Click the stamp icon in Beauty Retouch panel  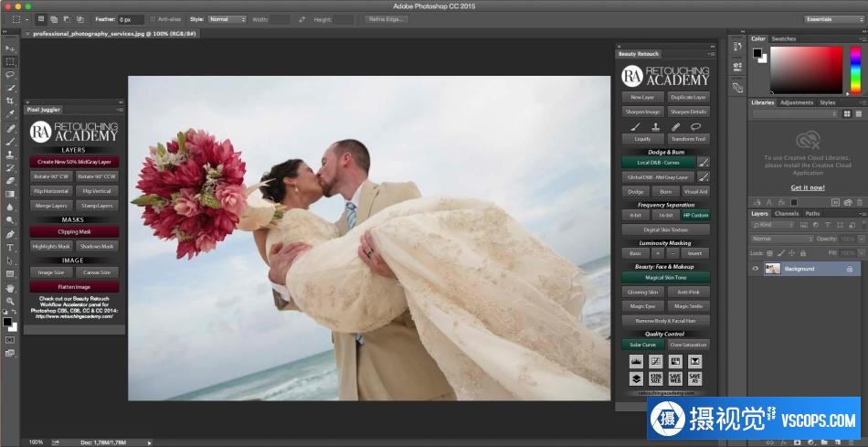tap(656, 127)
